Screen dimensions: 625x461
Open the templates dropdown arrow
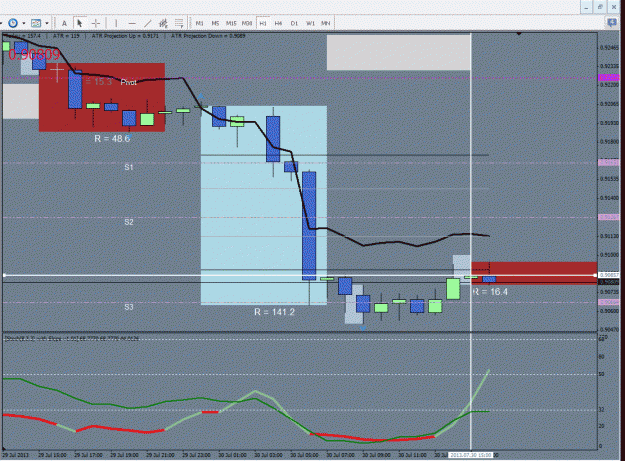pyautogui.click(x=47, y=24)
